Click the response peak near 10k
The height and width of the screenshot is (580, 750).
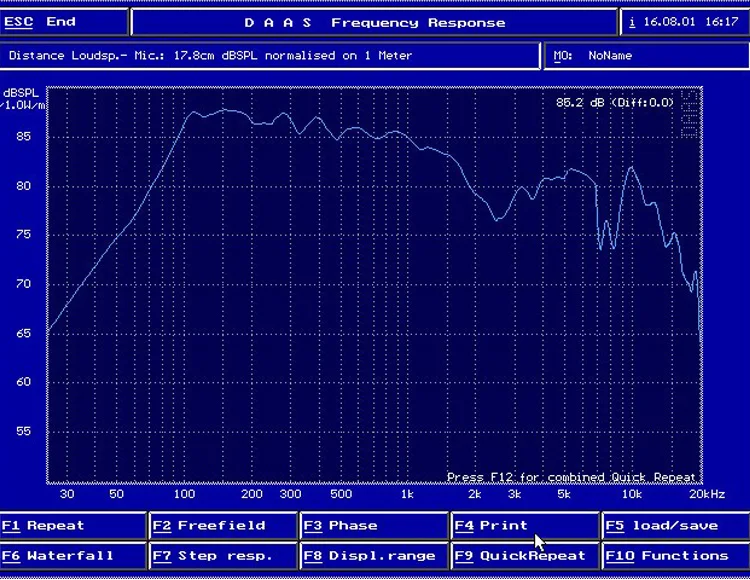[x=631, y=168]
